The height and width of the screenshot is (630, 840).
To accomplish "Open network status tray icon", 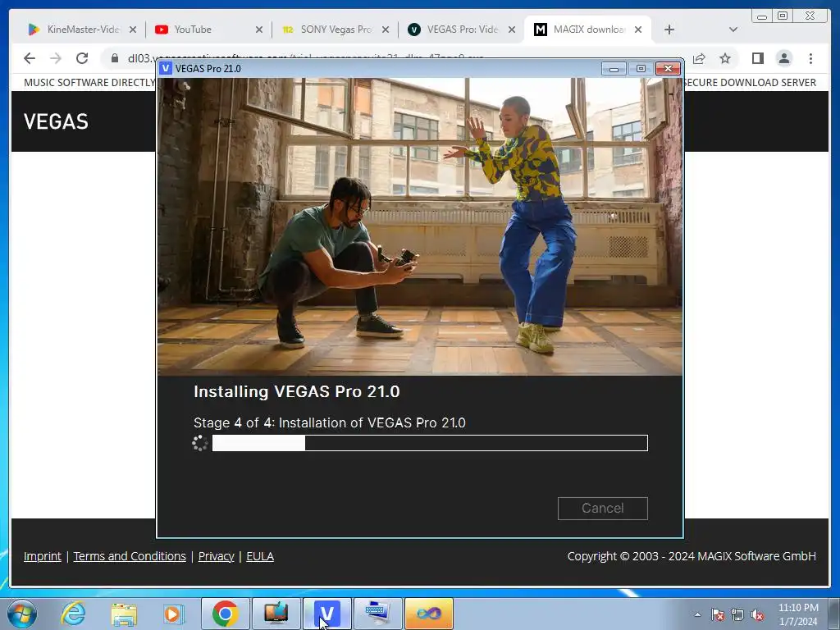I will pyautogui.click(x=737, y=614).
